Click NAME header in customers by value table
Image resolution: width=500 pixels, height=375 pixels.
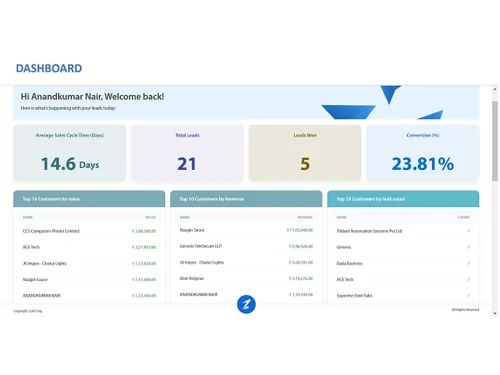[28, 217]
